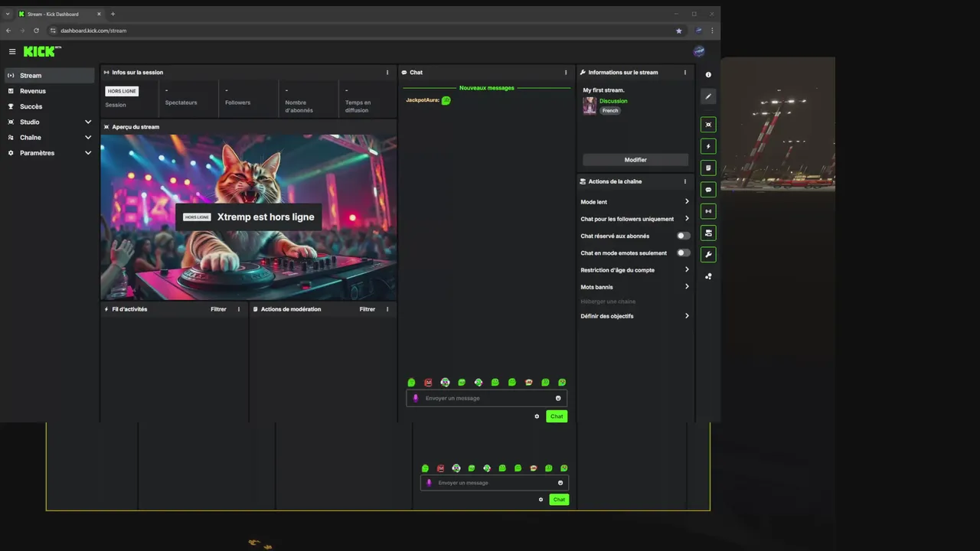Open Chat pour les followers uniquement options
This screenshot has width=980, height=551.
click(x=687, y=219)
